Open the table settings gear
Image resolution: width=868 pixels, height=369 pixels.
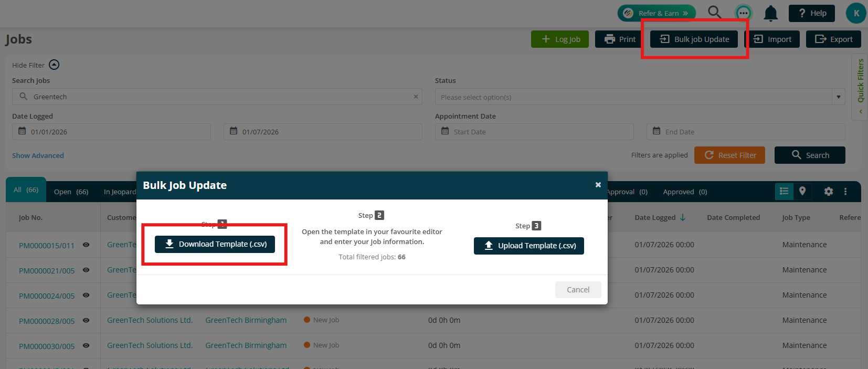829,192
